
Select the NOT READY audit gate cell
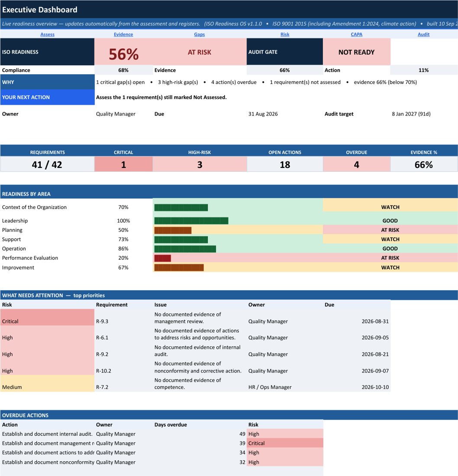357,52
